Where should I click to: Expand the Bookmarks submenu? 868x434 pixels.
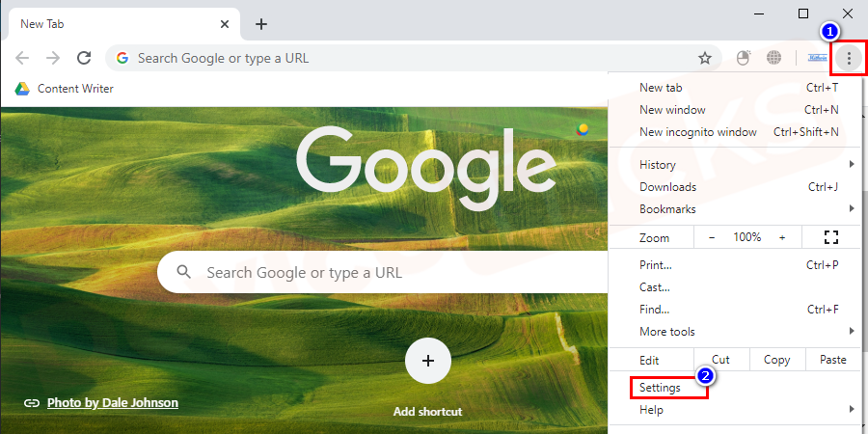735,209
